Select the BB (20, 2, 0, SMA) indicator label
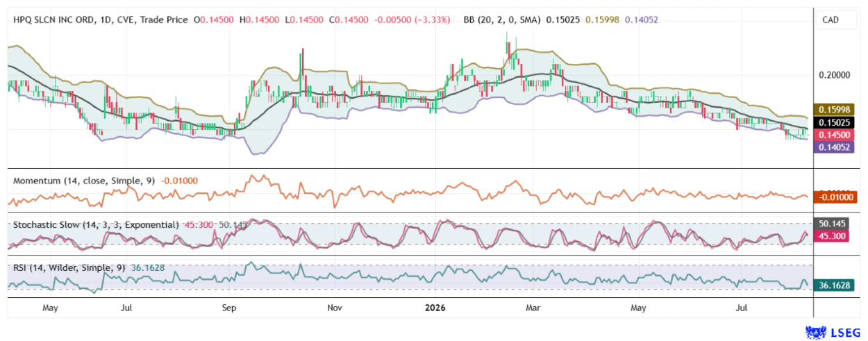The image size is (868, 341). 503,20
